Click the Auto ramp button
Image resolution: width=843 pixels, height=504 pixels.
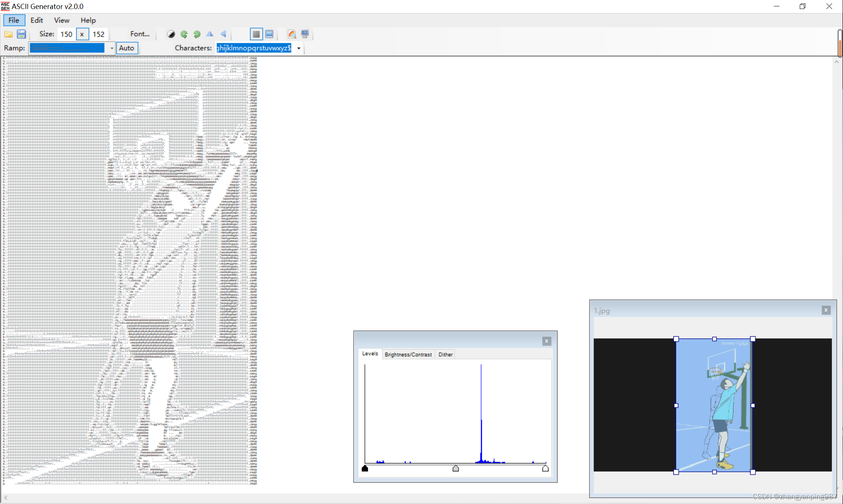click(x=127, y=48)
